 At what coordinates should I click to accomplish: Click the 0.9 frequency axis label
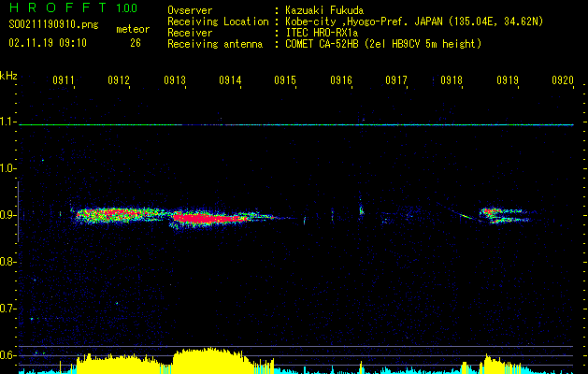point(8,215)
